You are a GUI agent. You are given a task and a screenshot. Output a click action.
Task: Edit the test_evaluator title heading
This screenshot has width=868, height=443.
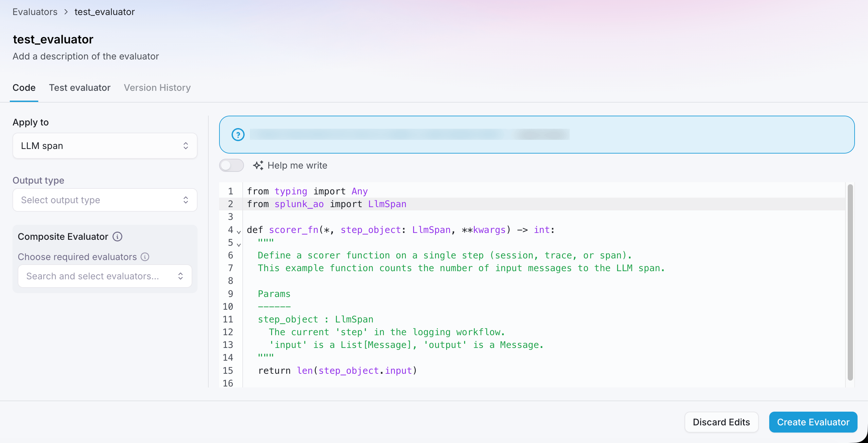(53, 40)
